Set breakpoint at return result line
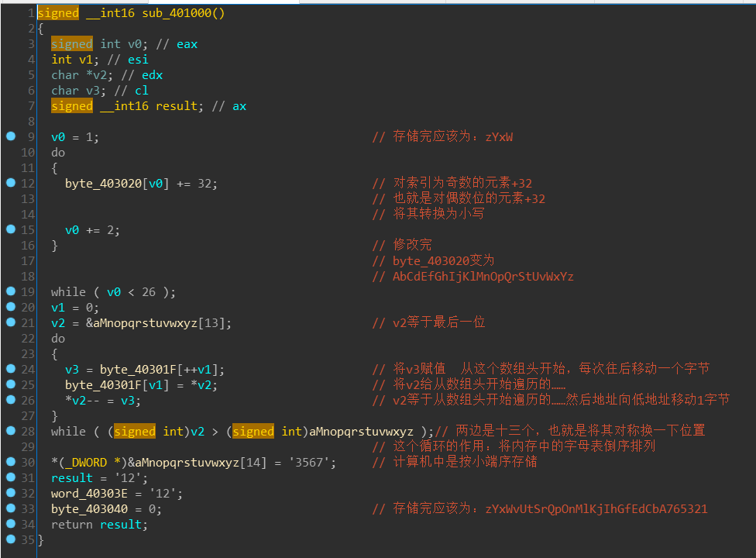 coord(11,524)
